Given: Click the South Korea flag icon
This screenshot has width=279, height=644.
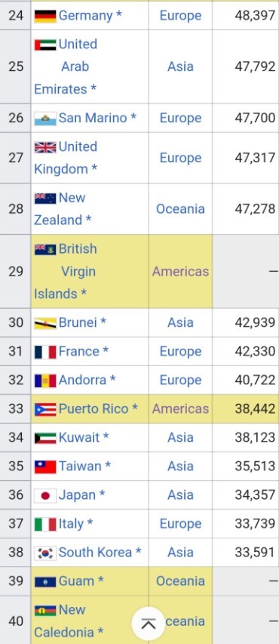Looking at the screenshot, I should click(x=45, y=553).
